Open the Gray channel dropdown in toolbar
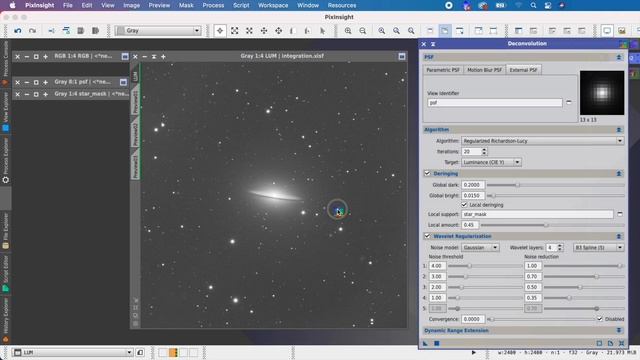 [158, 31]
